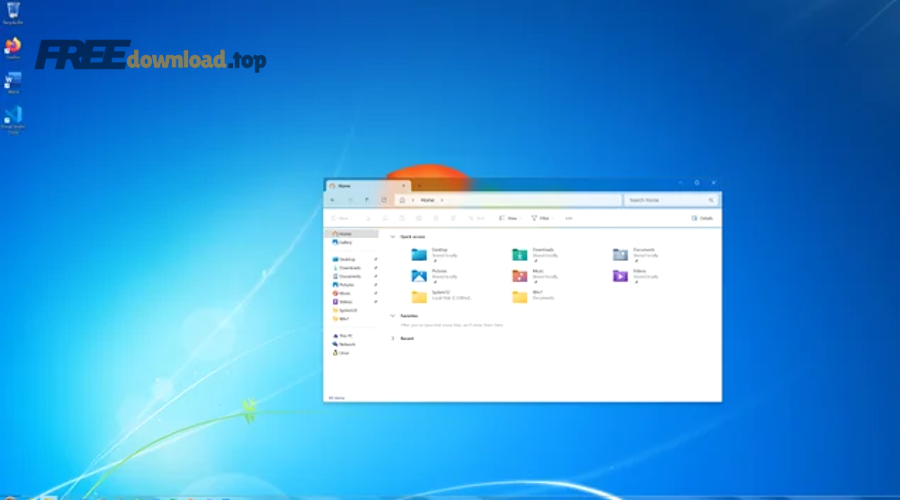Click the chevron before Home in the address bar

413,200
